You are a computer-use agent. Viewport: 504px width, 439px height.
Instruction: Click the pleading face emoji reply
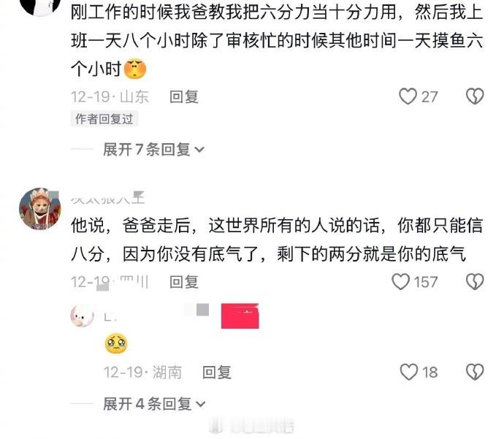pyautogui.click(x=116, y=344)
